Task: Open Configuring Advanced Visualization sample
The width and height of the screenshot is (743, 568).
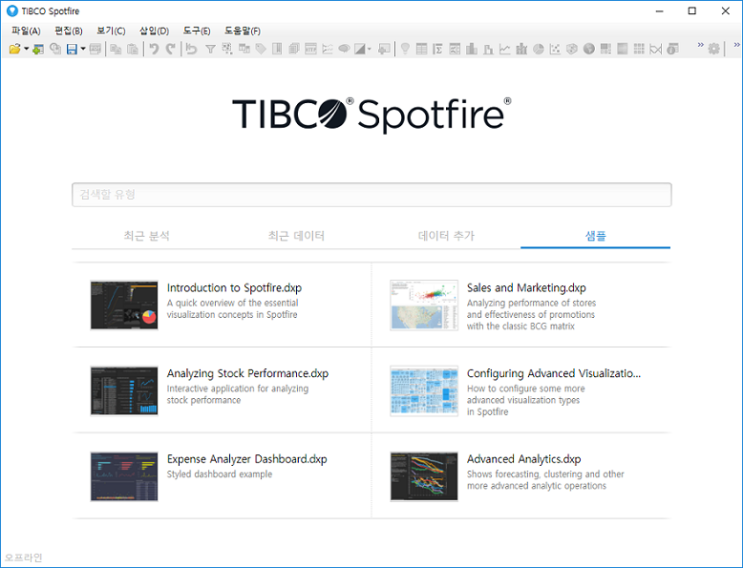Action: coord(553,373)
